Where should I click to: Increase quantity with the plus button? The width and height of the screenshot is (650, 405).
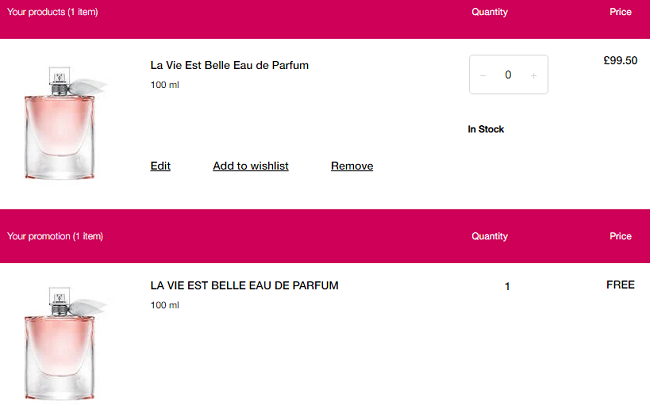pyautogui.click(x=534, y=75)
